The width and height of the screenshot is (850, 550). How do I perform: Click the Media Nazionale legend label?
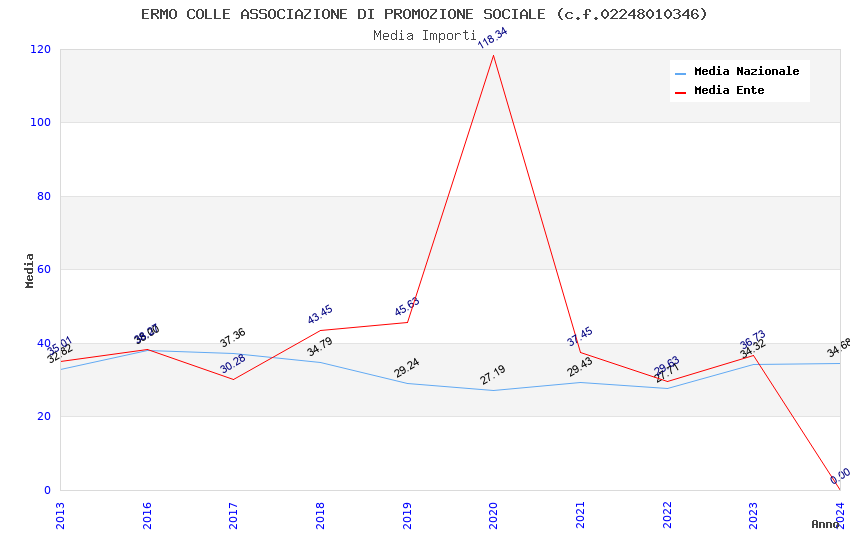coord(746,71)
